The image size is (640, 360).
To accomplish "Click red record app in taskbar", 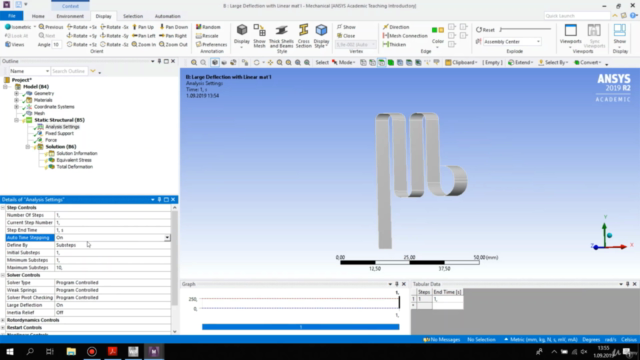I will [92, 351].
